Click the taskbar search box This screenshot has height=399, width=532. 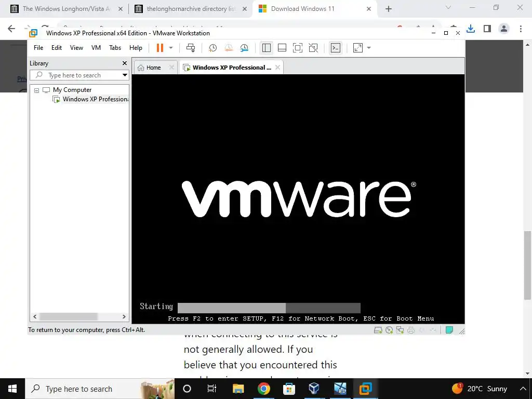point(100,389)
